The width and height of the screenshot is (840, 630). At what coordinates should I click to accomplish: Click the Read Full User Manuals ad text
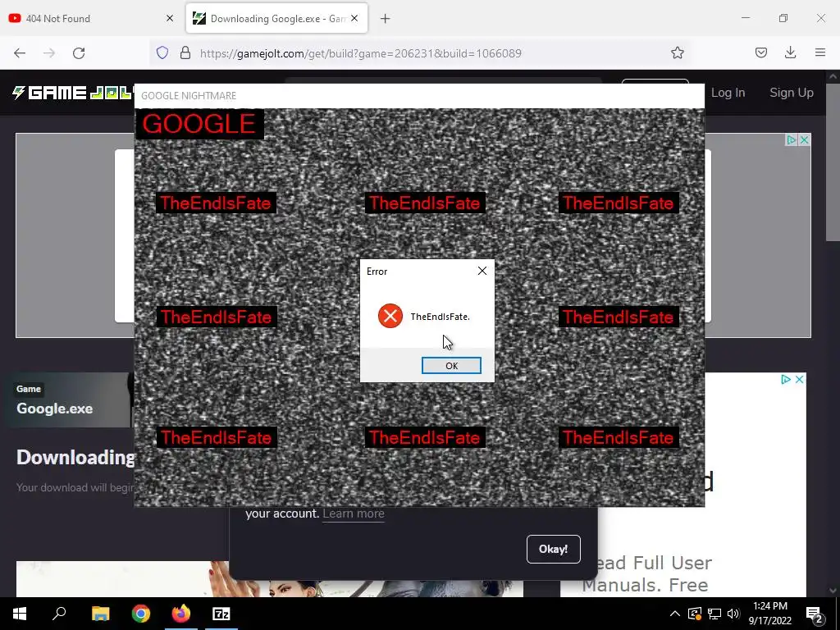647,573
